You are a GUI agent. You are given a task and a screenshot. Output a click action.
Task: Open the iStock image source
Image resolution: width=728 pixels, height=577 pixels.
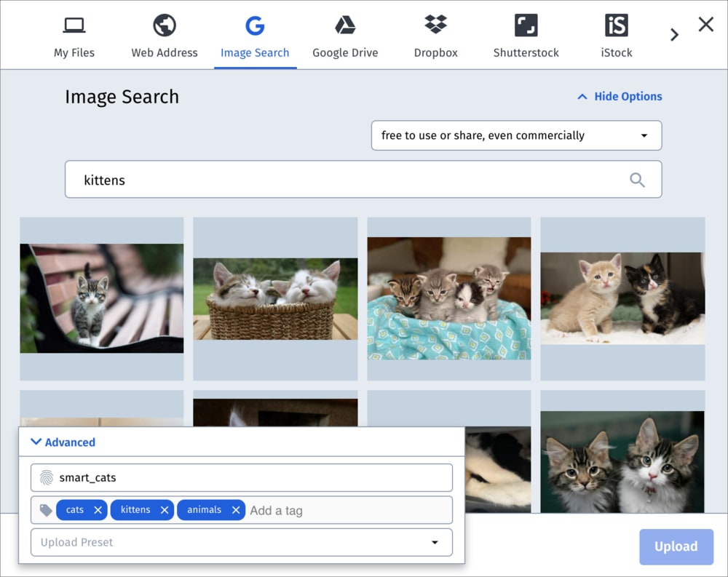(616, 34)
